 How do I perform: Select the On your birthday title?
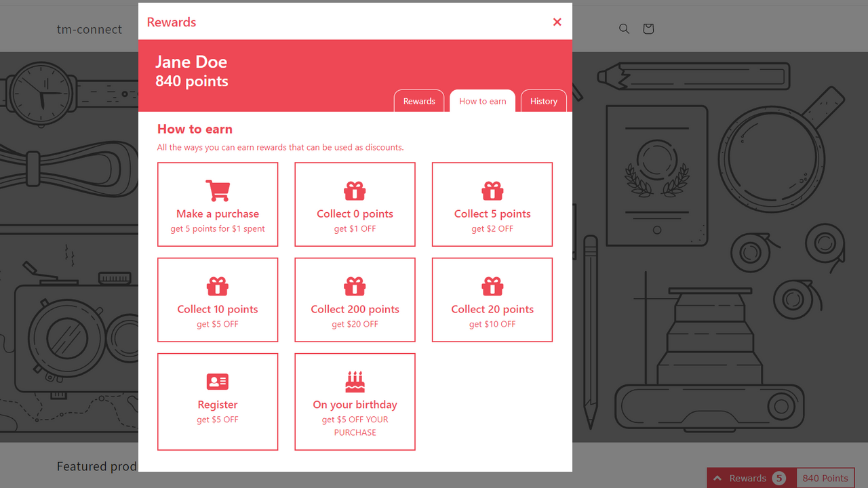point(355,405)
